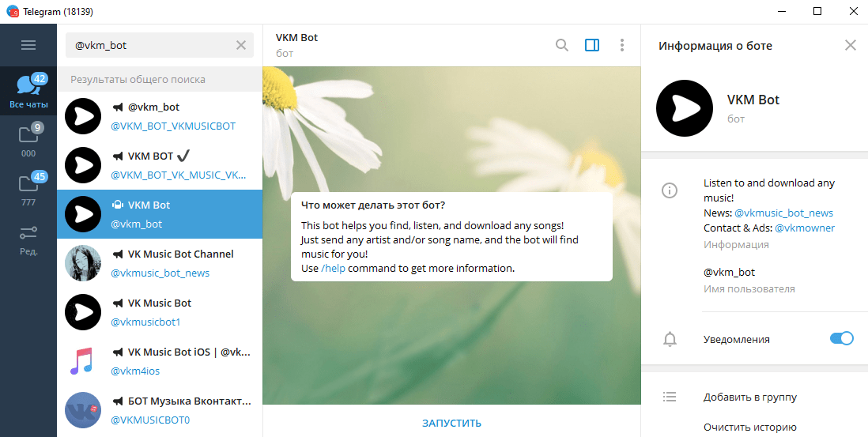
Task: Open the three-dot chat options menu
Action: [622, 45]
